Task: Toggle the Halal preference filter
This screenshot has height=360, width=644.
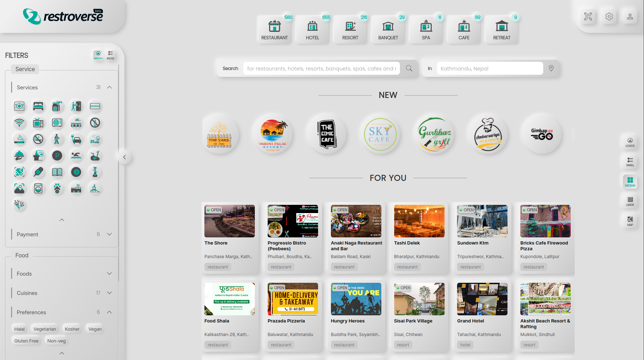Action: 19,329
